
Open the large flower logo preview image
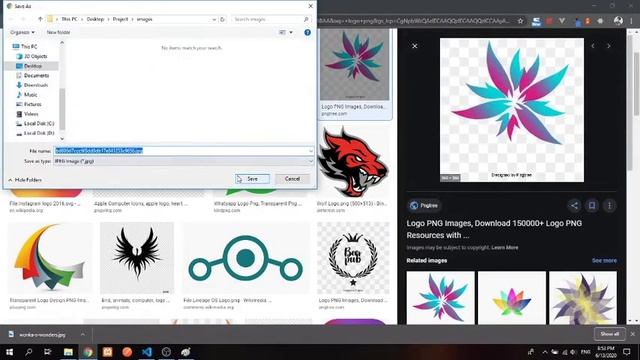coord(512,110)
